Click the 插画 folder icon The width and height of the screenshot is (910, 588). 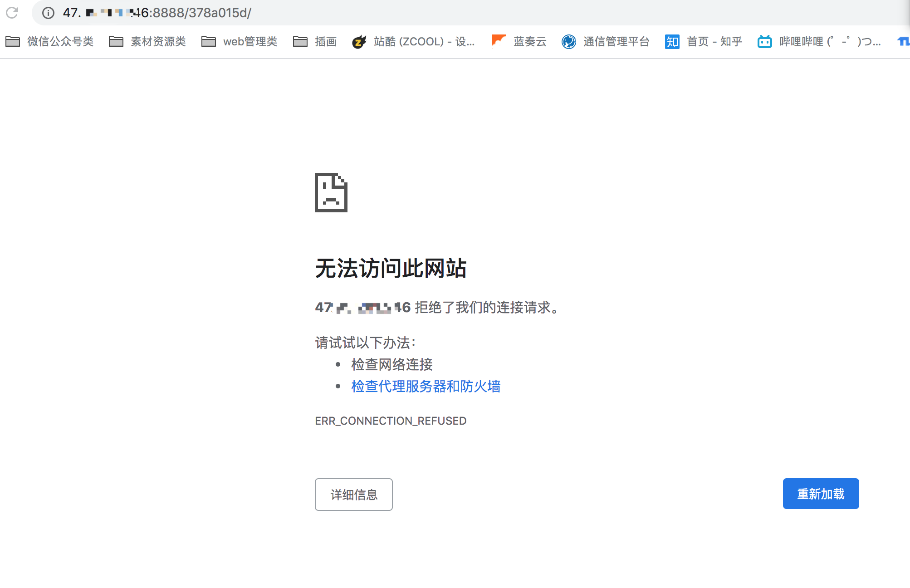[x=300, y=42]
